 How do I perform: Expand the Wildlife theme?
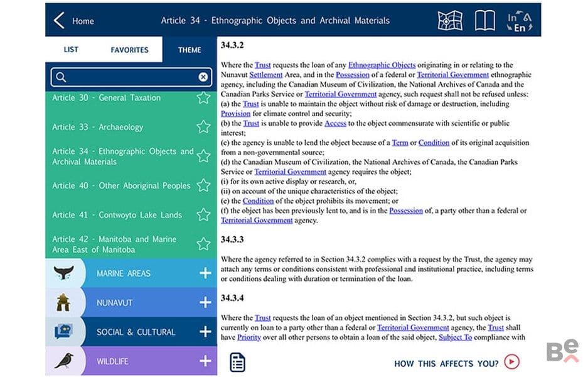point(205,361)
